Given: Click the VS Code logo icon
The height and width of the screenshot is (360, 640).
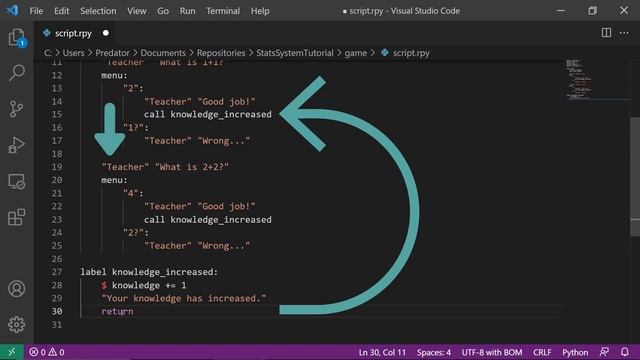Looking at the screenshot, I should [x=12, y=10].
